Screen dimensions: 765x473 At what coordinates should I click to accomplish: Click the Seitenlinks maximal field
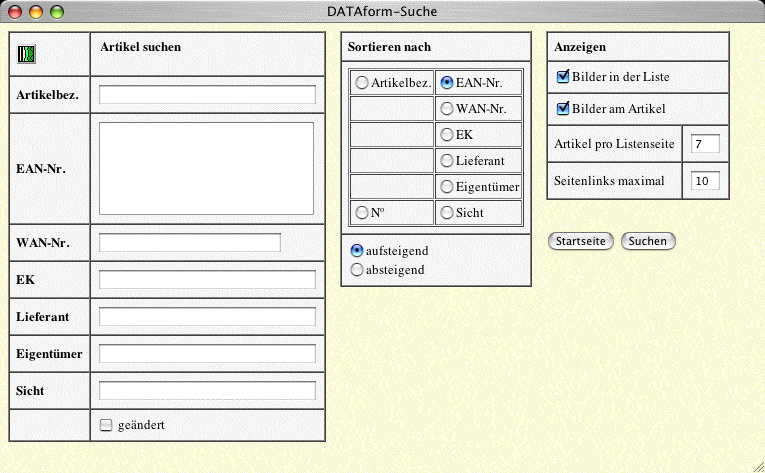pos(705,181)
